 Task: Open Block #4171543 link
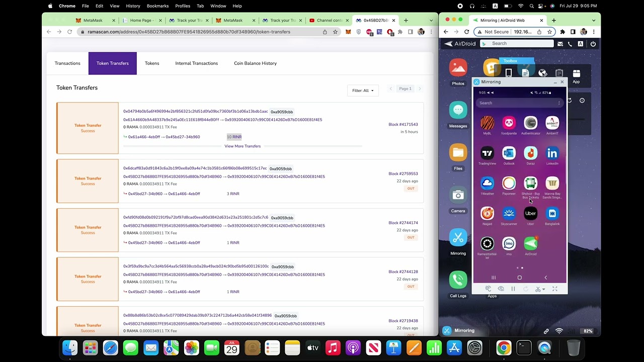403,124
